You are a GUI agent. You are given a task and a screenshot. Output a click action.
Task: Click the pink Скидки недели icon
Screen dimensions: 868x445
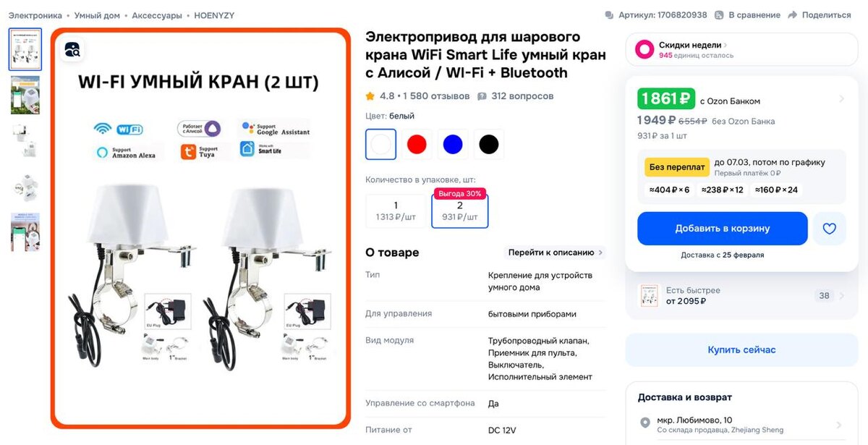[644, 49]
